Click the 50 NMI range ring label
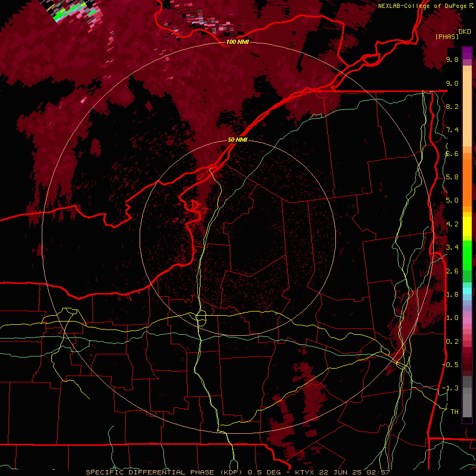476x476 pixels. click(237, 140)
